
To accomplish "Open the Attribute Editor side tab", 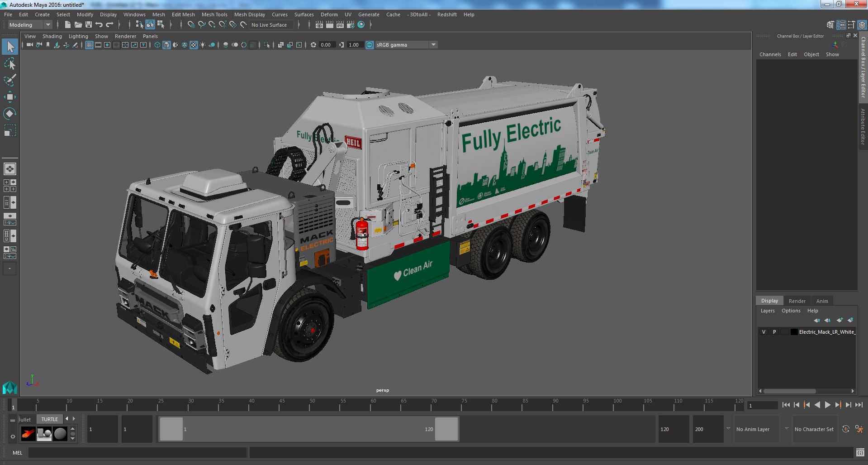I will tap(863, 127).
